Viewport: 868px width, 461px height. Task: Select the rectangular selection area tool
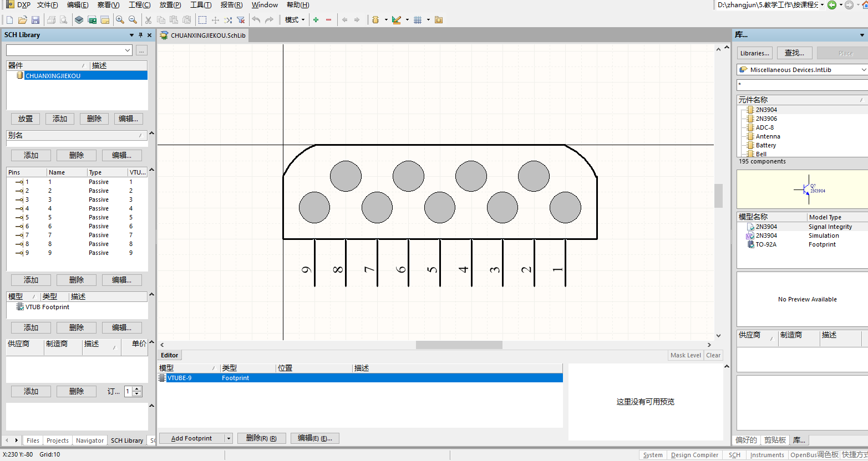pyautogui.click(x=202, y=20)
